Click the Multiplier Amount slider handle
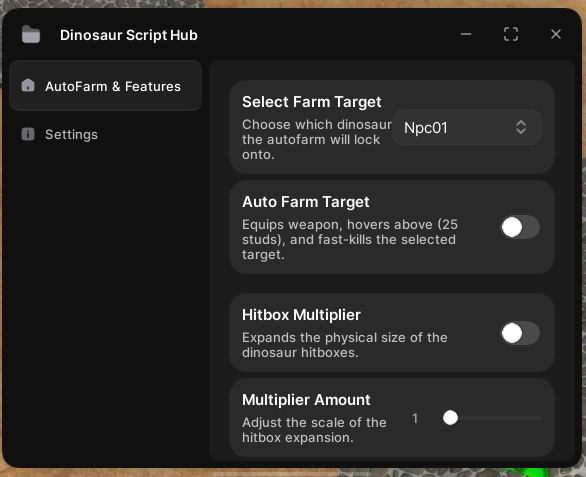 pos(450,418)
